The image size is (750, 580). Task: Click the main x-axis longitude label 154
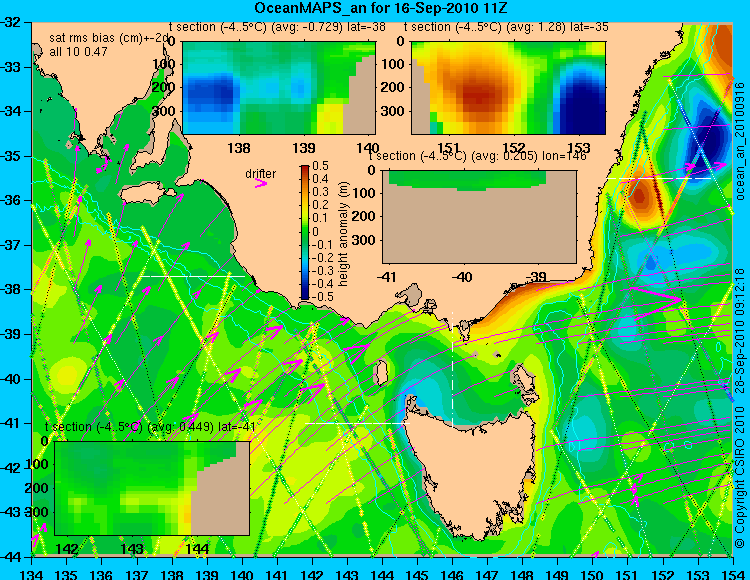click(733, 573)
